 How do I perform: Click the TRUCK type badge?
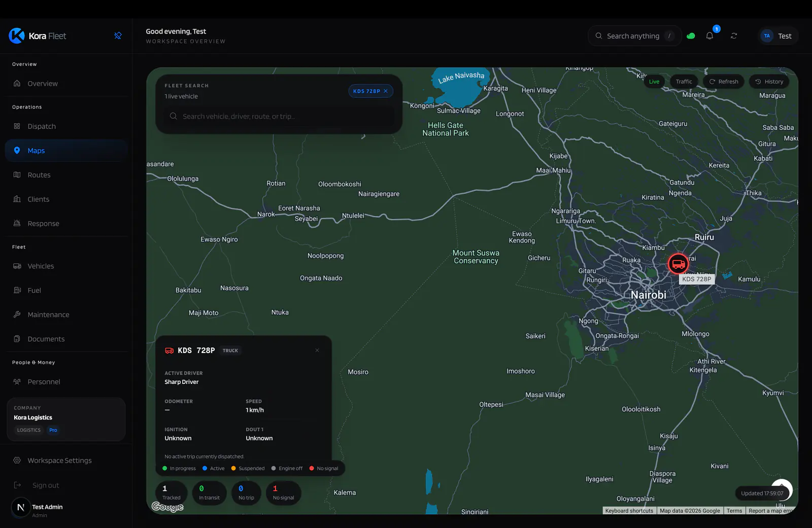(230, 350)
